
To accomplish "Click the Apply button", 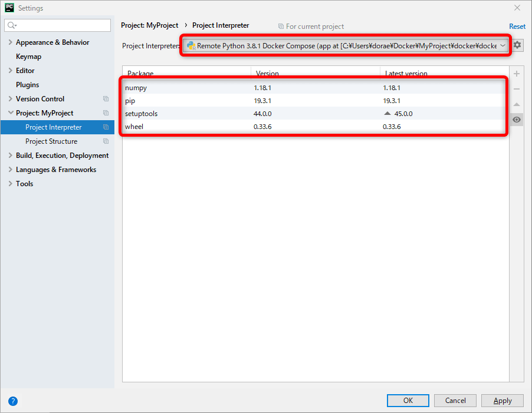I will pos(503,401).
